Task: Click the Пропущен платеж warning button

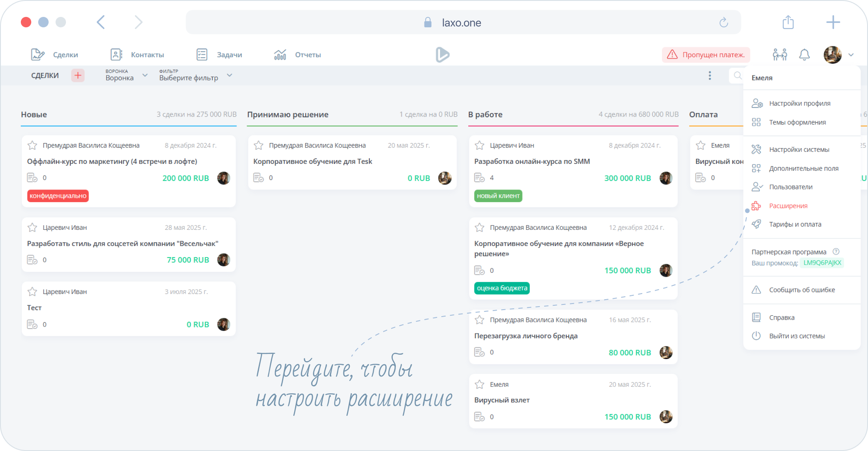Action: [706, 55]
